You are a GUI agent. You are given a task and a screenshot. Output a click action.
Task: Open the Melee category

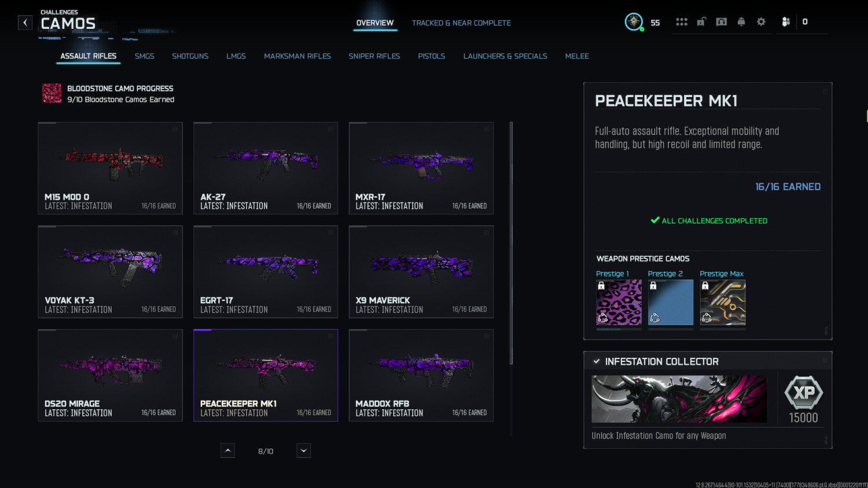coord(577,56)
